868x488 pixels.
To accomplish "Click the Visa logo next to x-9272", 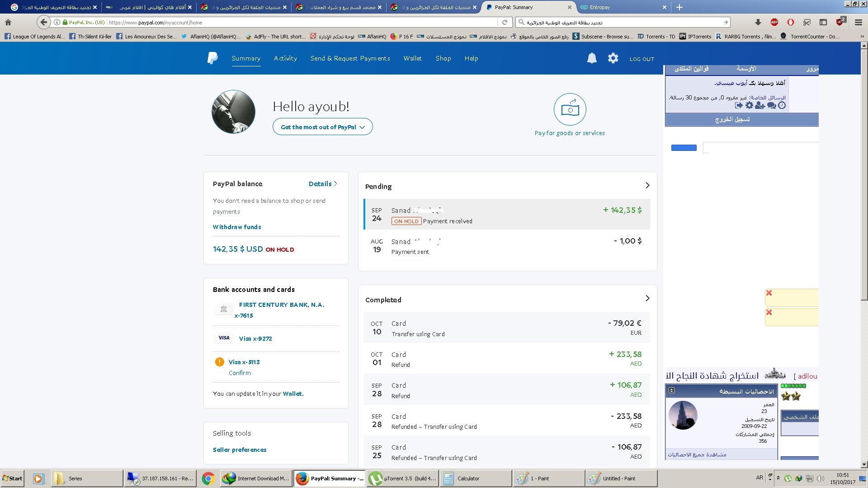I will click(x=224, y=338).
